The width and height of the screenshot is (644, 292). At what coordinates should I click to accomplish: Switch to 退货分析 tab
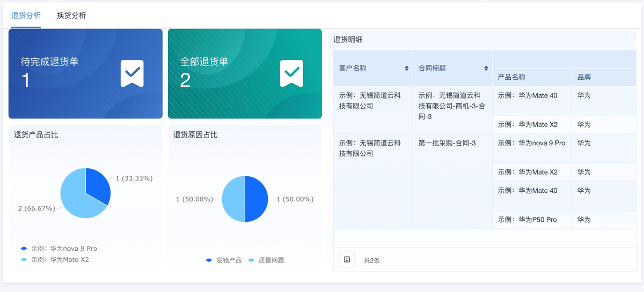pyautogui.click(x=26, y=16)
